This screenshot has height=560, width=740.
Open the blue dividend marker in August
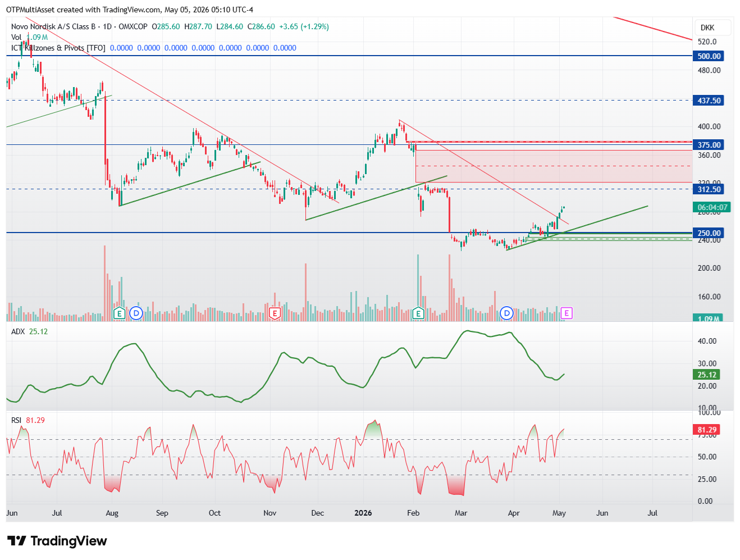[x=136, y=313]
